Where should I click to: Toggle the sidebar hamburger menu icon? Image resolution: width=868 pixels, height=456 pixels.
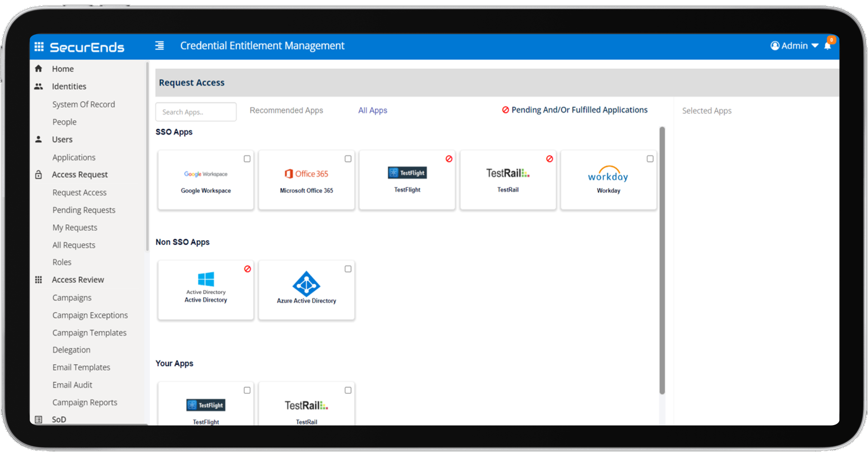pyautogui.click(x=160, y=46)
